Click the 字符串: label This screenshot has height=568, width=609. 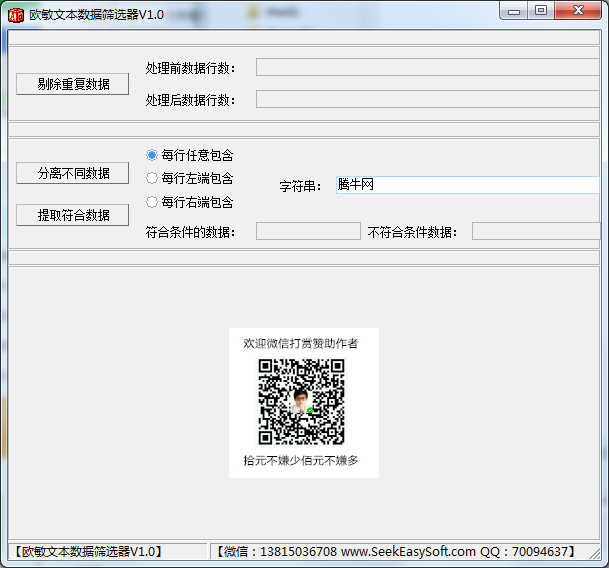[x=300, y=186]
